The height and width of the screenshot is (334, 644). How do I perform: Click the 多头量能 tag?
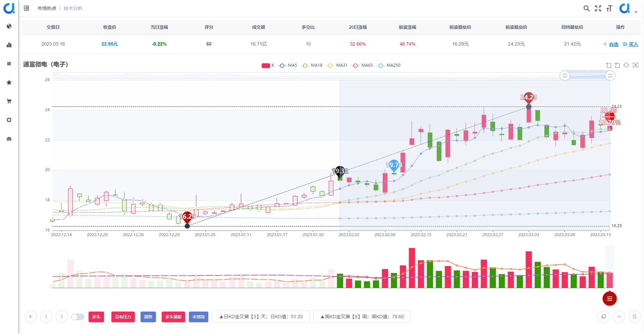pos(173,317)
